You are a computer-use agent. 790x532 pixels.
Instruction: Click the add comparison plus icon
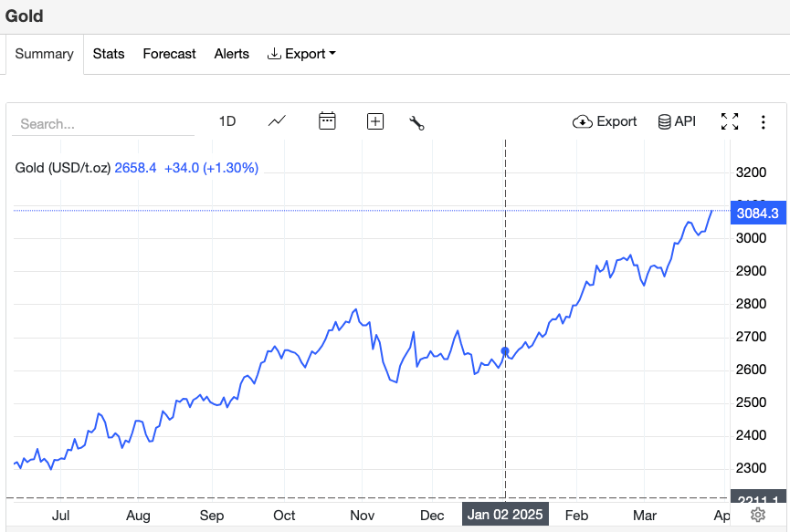pos(374,121)
